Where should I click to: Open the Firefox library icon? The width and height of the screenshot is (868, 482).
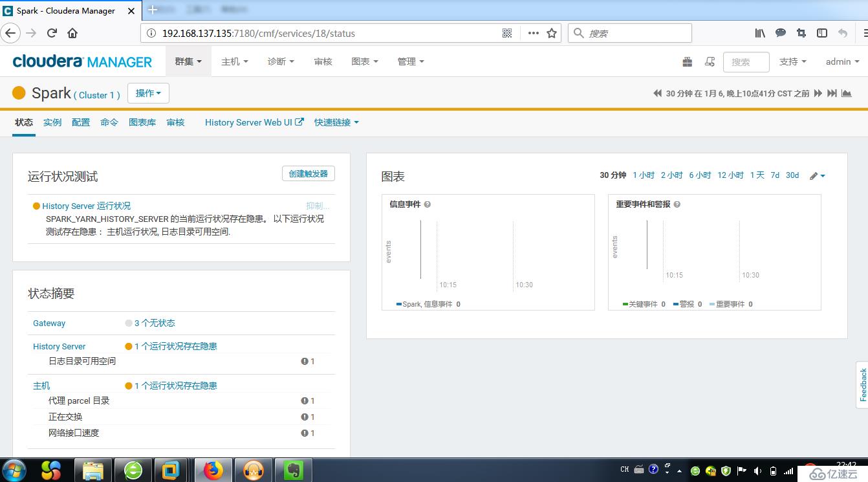761,33
